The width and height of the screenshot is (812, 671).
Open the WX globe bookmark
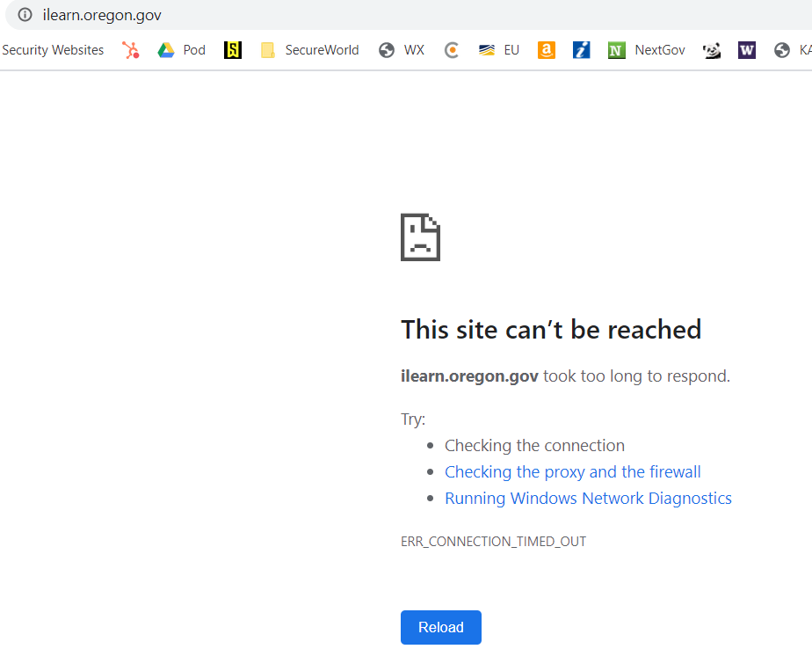coord(402,50)
